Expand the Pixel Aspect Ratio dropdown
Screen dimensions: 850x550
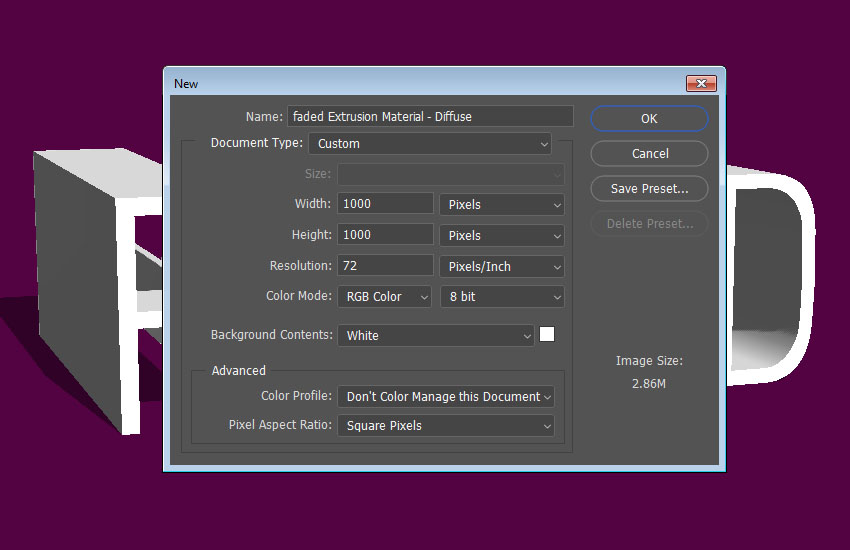pos(446,426)
